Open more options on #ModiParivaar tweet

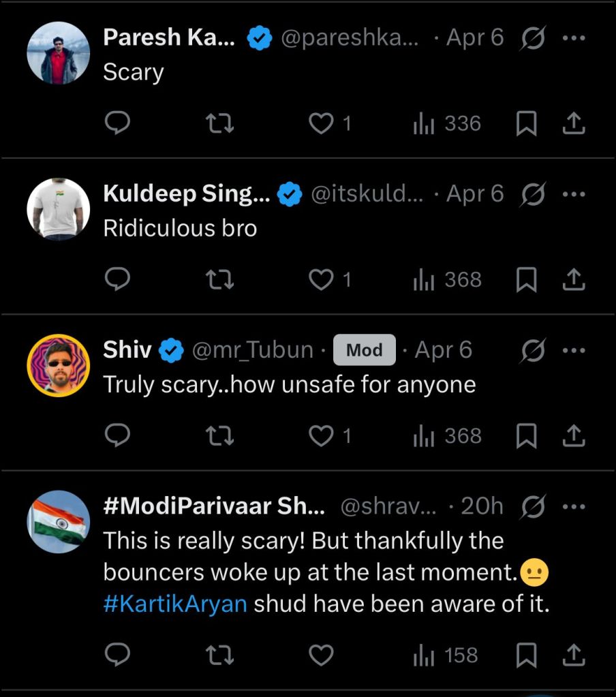pos(574,506)
